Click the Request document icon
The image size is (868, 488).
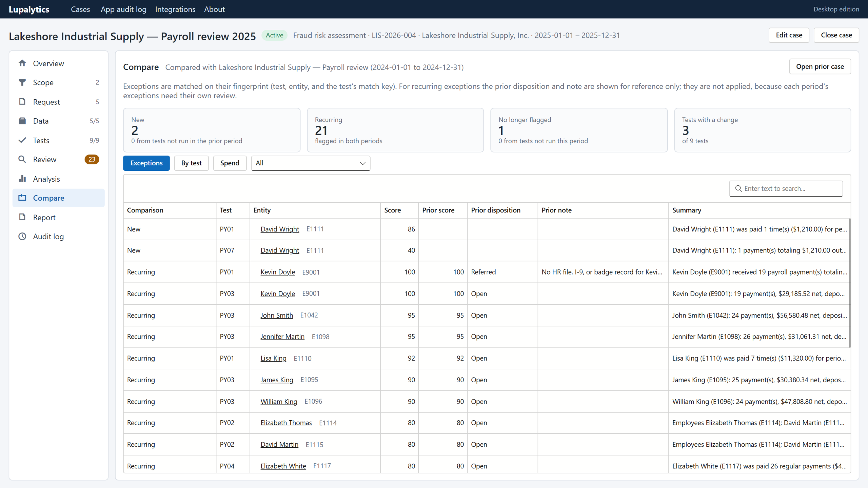pyautogui.click(x=22, y=102)
